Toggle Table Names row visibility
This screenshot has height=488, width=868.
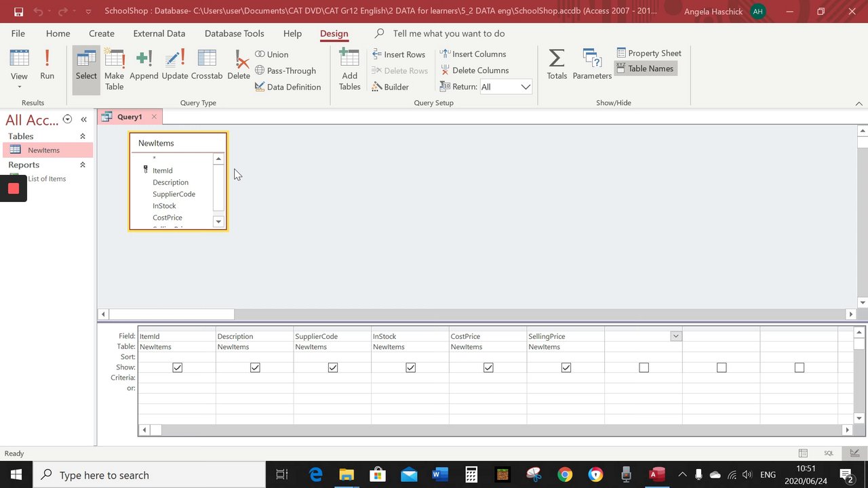tap(645, 68)
